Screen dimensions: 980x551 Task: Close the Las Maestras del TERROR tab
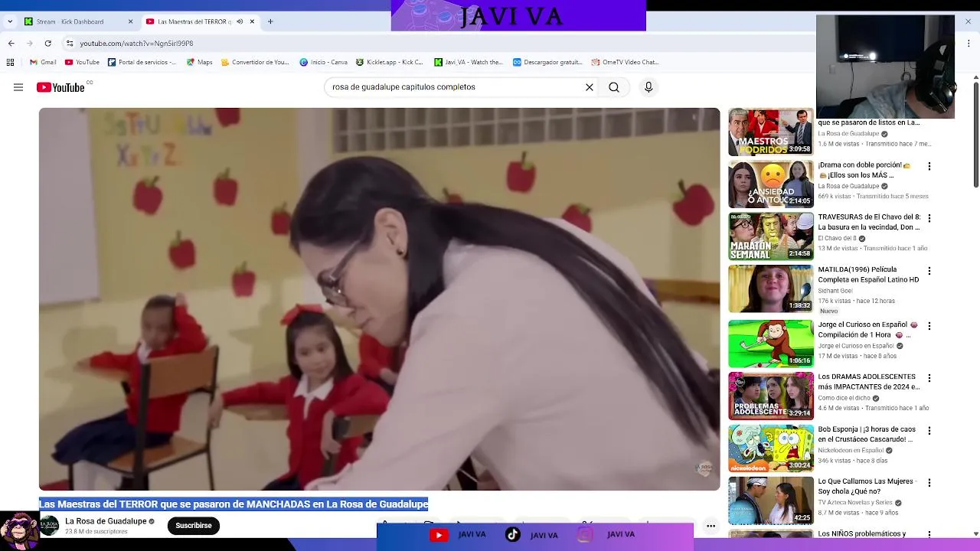(252, 21)
